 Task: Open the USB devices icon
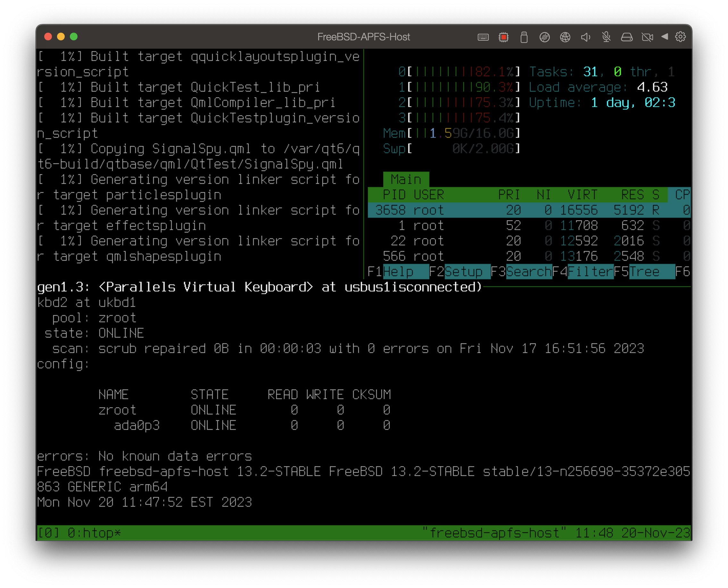point(524,37)
